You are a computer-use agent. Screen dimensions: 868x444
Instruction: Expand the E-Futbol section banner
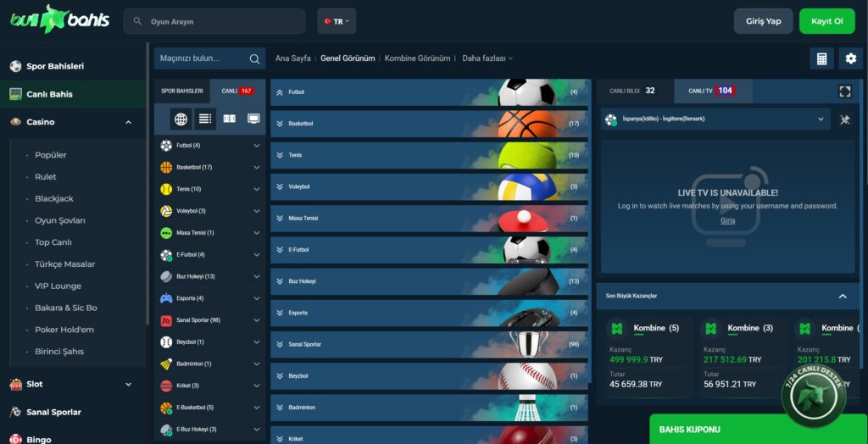tap(429, 250)
